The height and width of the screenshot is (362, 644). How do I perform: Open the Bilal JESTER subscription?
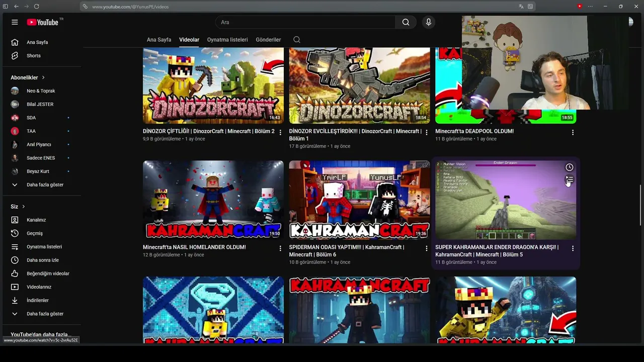pyautogui.click(x=40, y=104)
